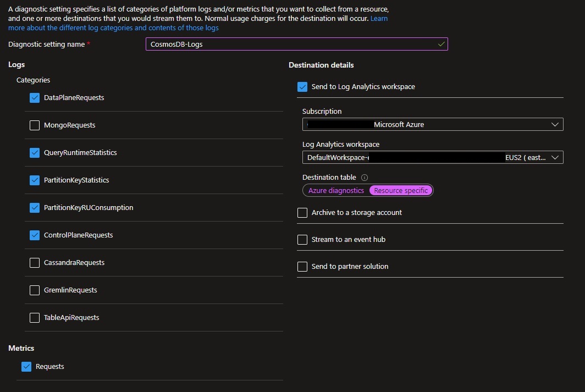Toggle the PartitionKeyStatistics checkbox
This screenshot has width=585, height=392.
(35, 180)
